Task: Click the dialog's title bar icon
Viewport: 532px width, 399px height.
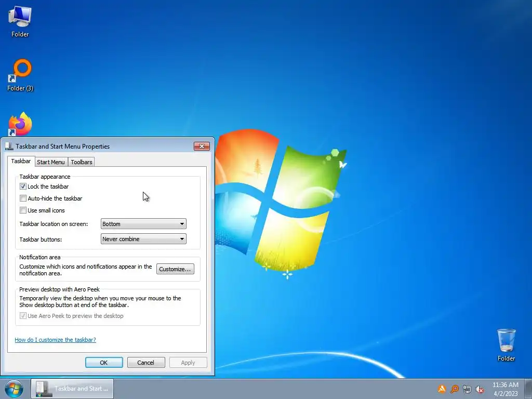Action: pyautogui.click(x=9, y=146)
